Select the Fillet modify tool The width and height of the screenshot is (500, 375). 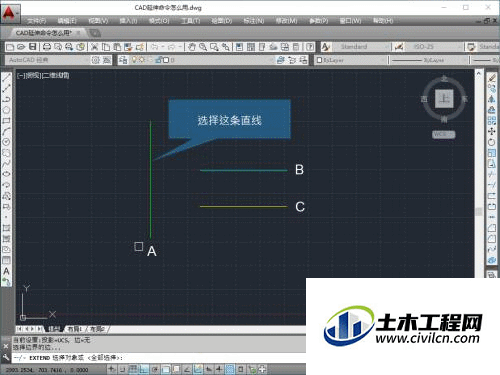[492, 239]
